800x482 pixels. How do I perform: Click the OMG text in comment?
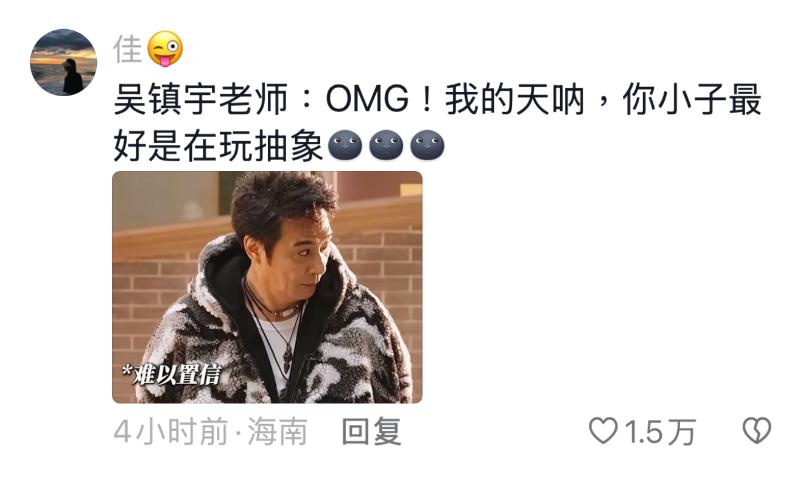[367, 98]
